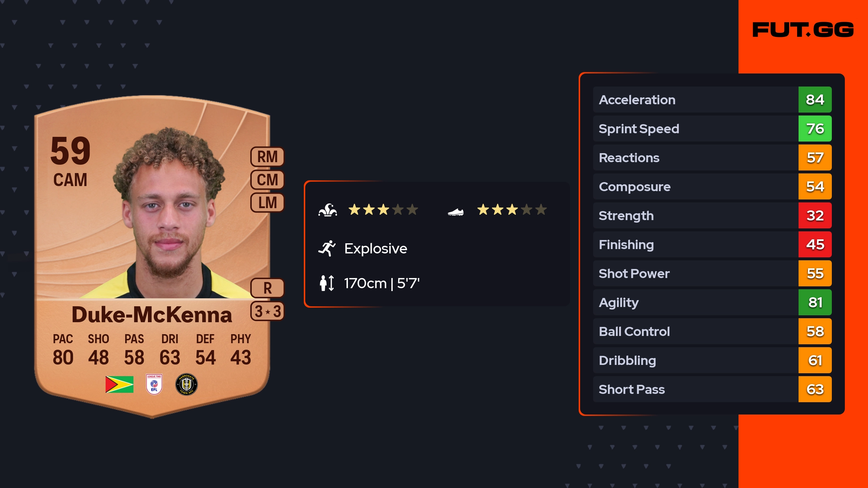The width and height of the screenshot is (868, 488).
Task: Click the weak foot boot icon
Action: tap(456, 211)
